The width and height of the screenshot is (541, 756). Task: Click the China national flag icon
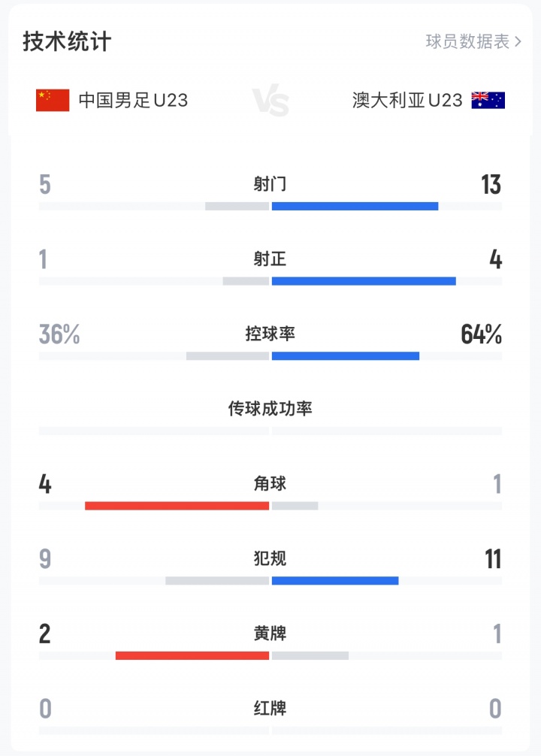point(53,100)
